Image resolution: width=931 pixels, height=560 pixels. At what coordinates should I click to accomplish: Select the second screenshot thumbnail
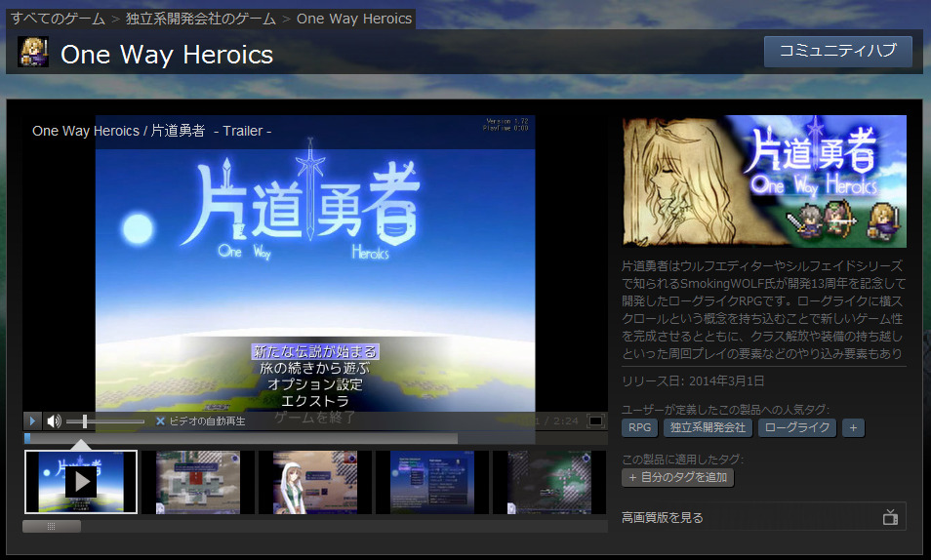coord(198,482)
